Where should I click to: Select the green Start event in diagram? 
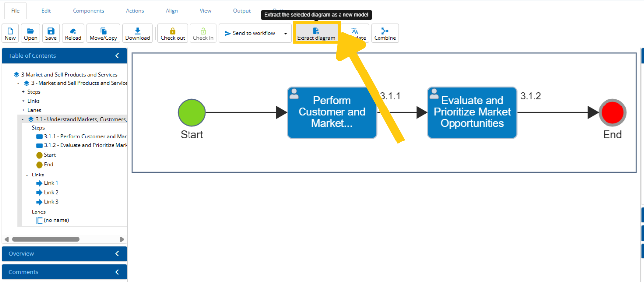[191, 112]
